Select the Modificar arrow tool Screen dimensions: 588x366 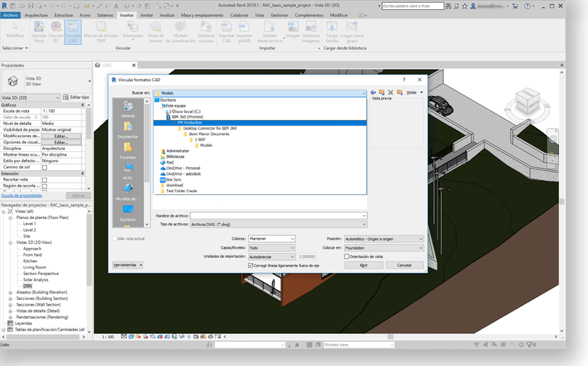tap(15, 30)
